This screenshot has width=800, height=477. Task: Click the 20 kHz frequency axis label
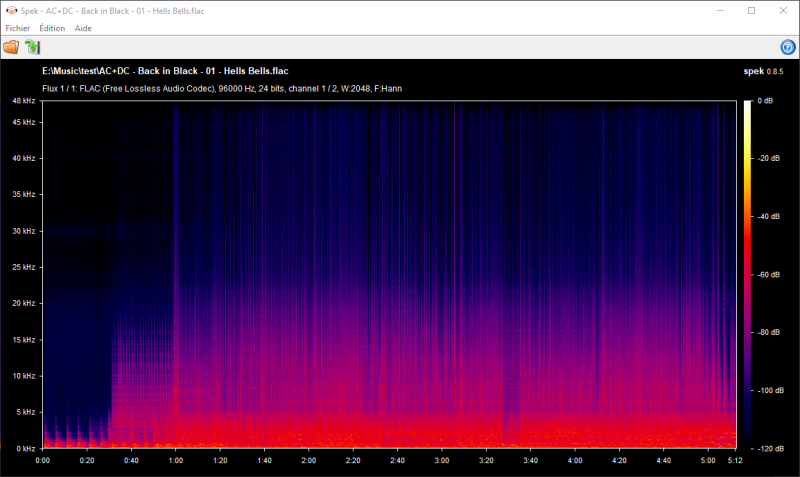coord(24,303)
